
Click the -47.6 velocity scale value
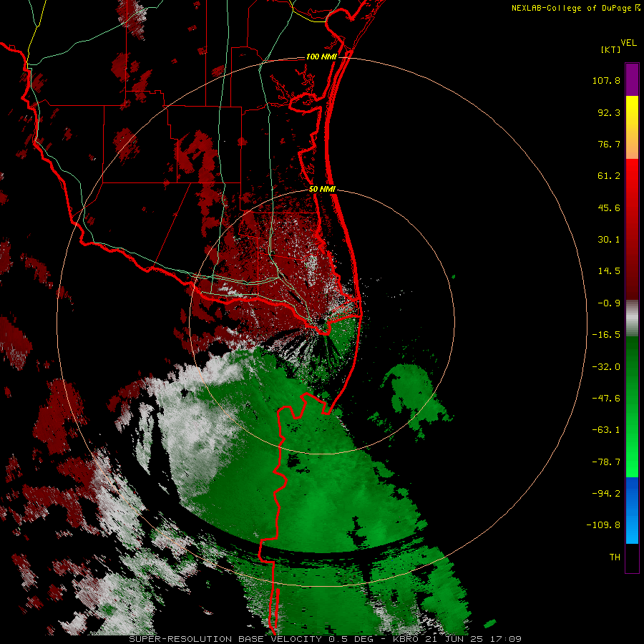coord(606,399)
